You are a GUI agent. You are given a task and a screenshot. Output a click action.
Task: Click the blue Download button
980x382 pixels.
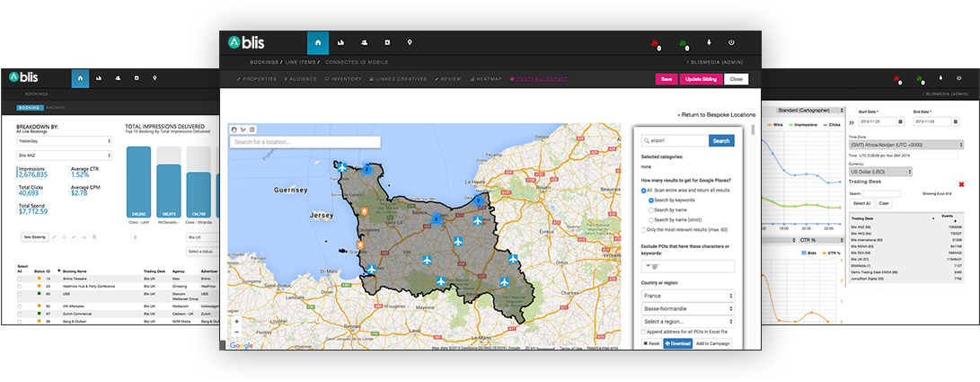pos(677,343)
